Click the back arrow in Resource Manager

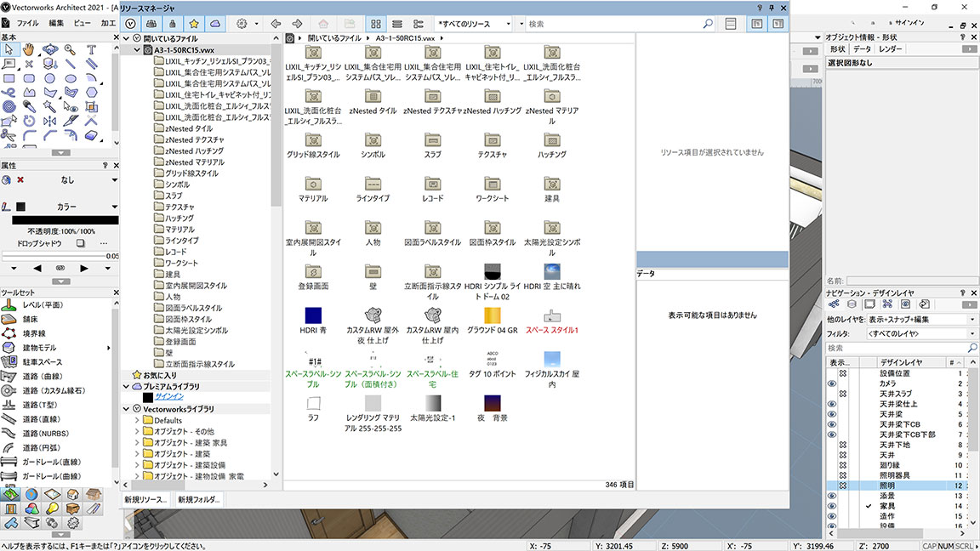coord(276,24)
